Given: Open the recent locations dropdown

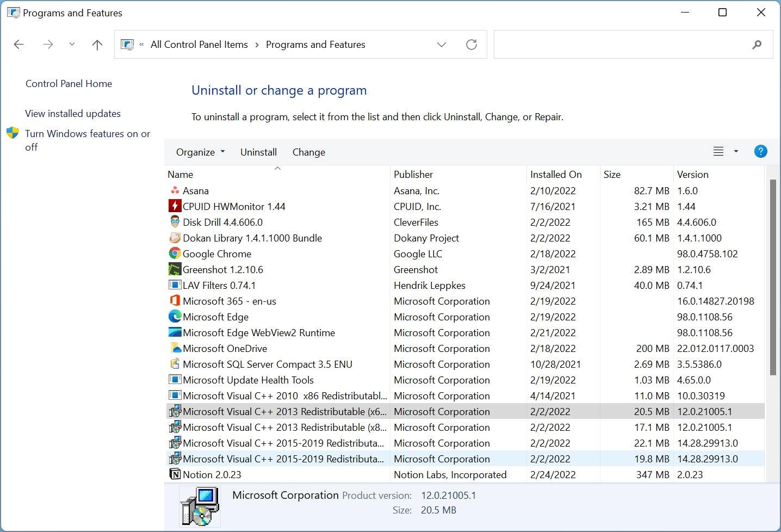Looking at the screenshot, I should (72, 45).
